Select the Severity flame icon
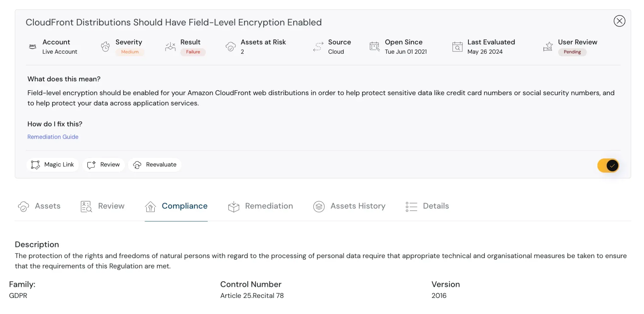The width and height of the screenshot is (644, 314). tap(105, 46)
